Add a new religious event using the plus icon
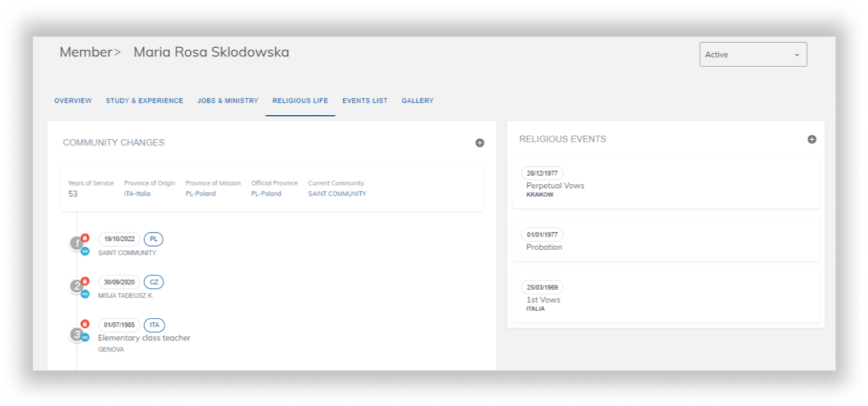The width and height of the screenshot is (868, 406). (812, 139)
